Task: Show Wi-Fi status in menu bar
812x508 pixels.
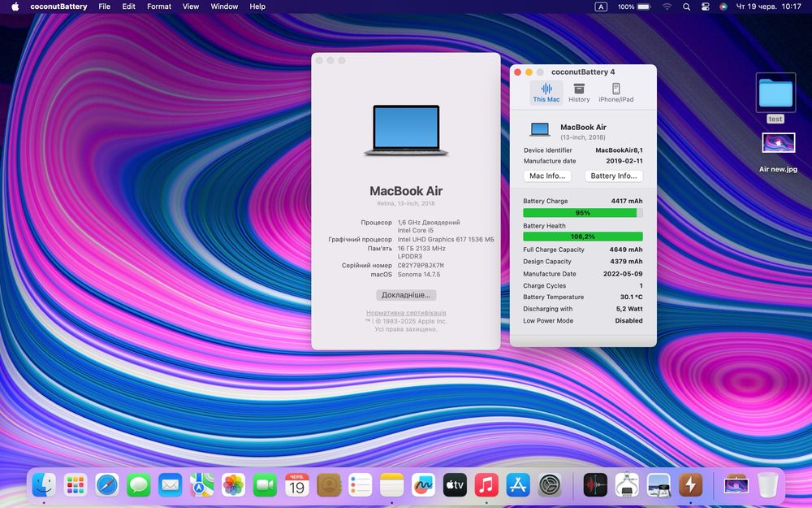Action: point(667,7)
